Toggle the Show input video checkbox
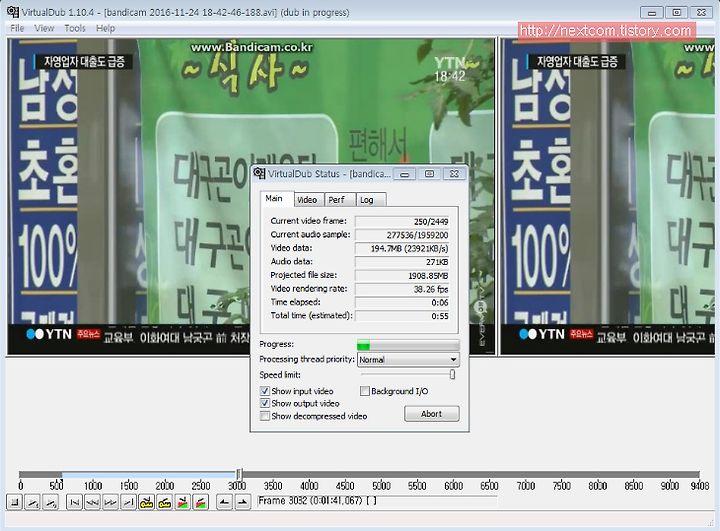720x531 pixels. pos(264,391)
